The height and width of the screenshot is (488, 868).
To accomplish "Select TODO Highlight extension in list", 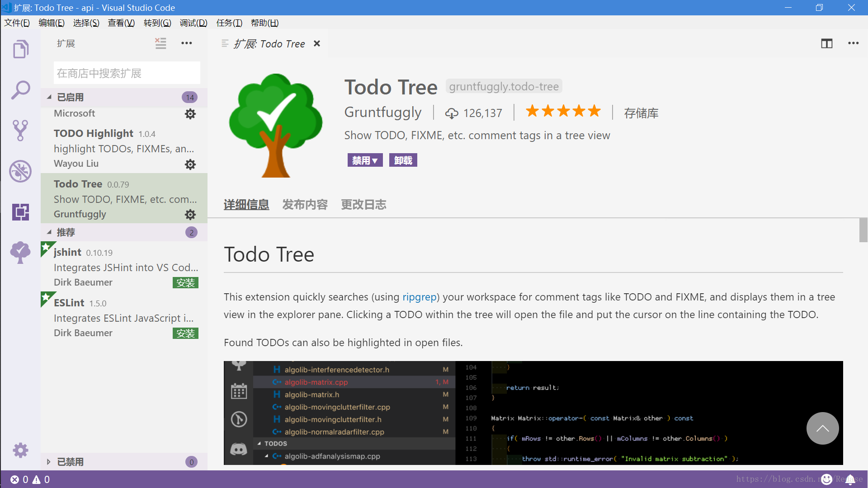I will point(124,148).
